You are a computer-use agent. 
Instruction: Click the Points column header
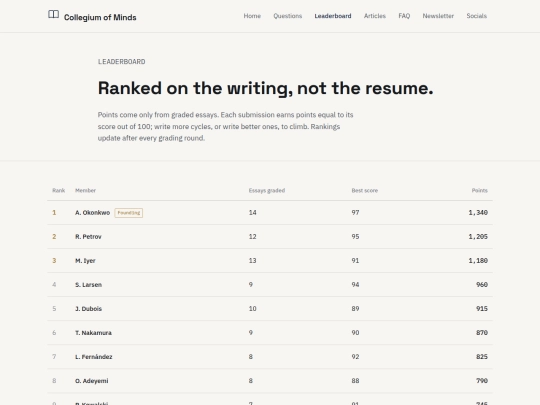click(x=480, y=190)
